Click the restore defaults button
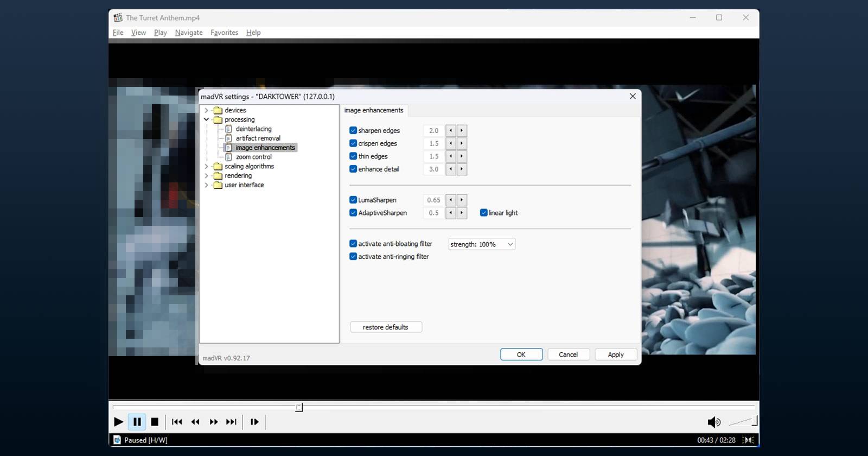868x456 pixels. (x=386, y=327)
